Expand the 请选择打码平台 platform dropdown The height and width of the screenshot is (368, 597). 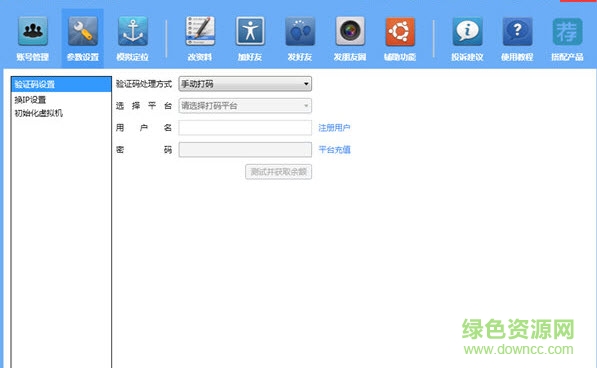click(245, 106)
